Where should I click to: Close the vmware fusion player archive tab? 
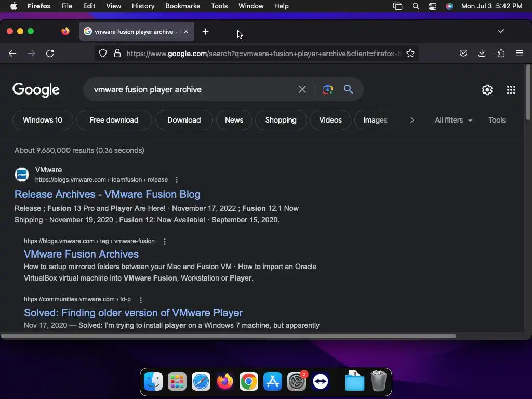[x=186, y=31]
